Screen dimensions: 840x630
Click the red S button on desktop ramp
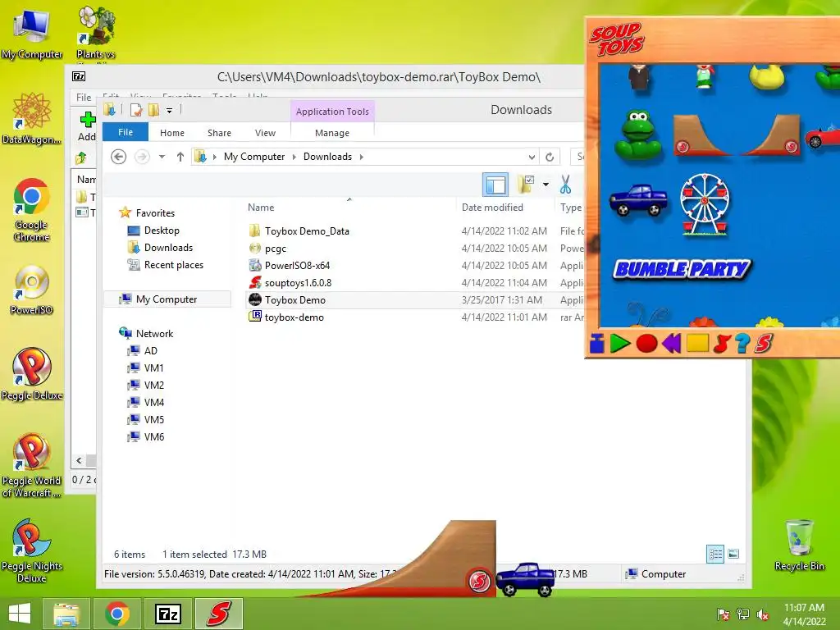pyautogui.click(x=479, y=580)
